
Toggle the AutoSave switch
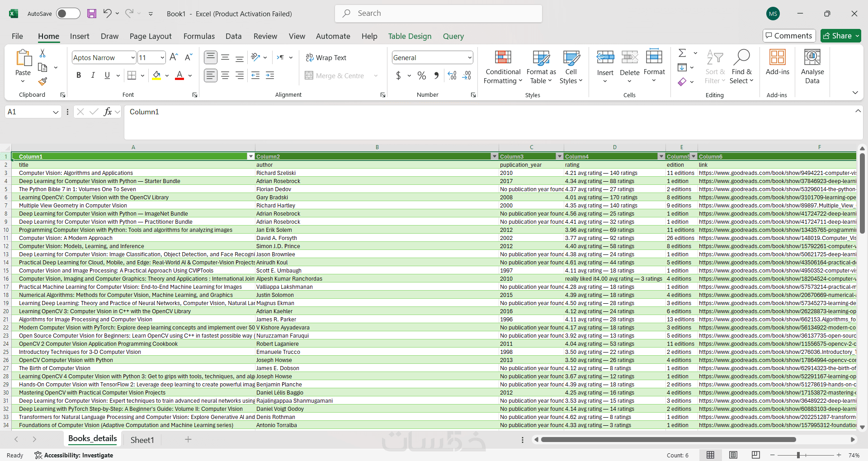tap(68, 14)
